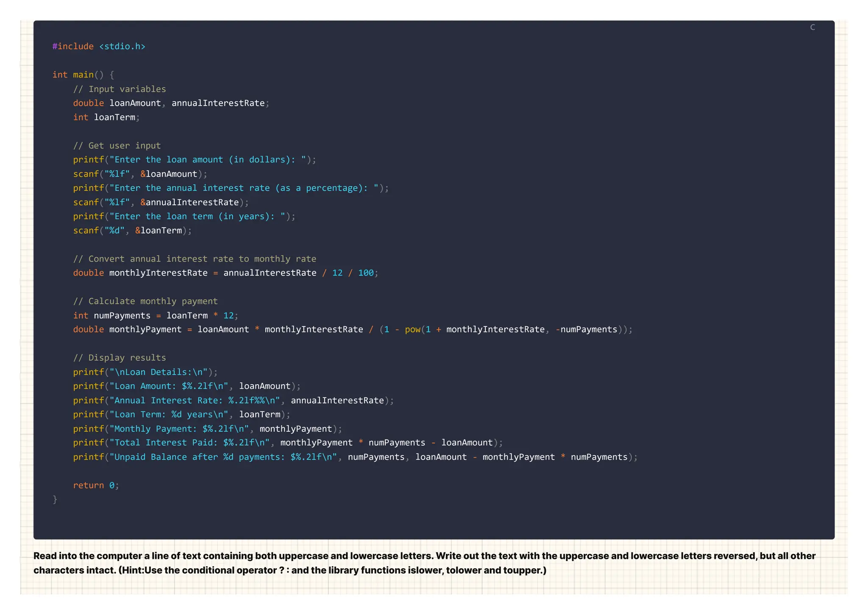Click the closing brace of main function
Viewport: 868px width, 614px height.
[55, 500]
